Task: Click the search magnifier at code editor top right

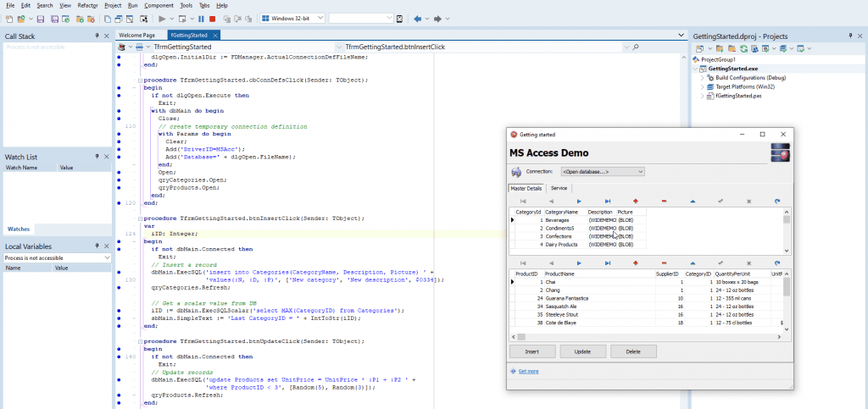Action: [636, 47]
